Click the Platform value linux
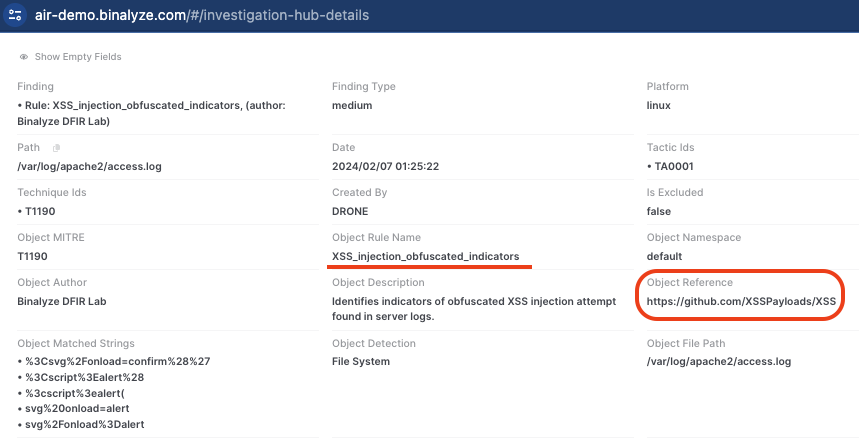The image size is (859, 444). [659, 105]
